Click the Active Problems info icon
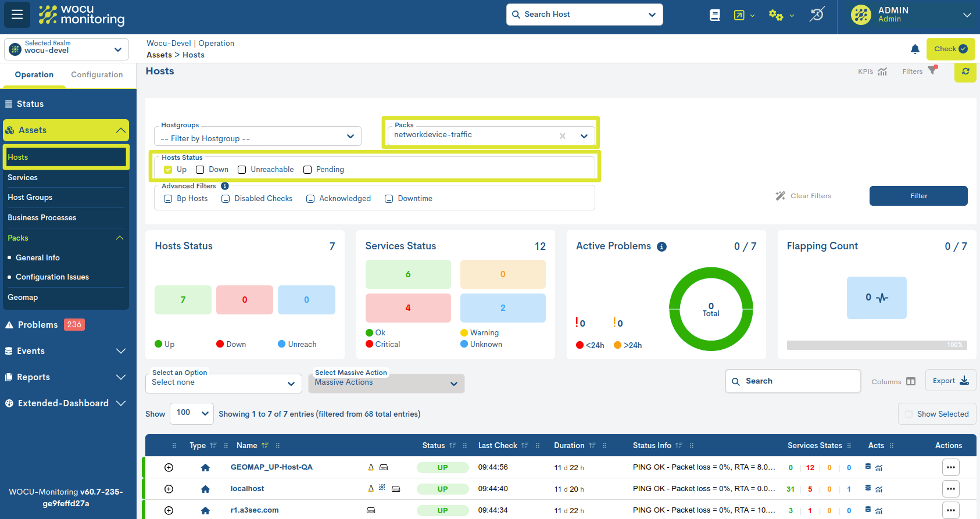The height and width of the screenshot is (519, 980). click(661, 246)
